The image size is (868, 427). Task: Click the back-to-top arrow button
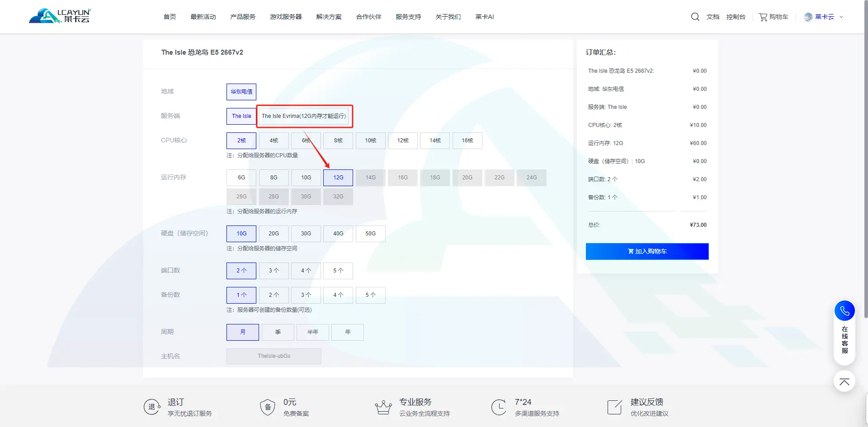click(x=844, y=382)
